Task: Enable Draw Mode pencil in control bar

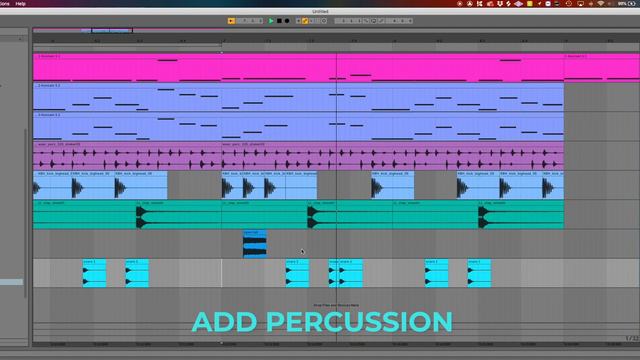Action: coord(381,21)
